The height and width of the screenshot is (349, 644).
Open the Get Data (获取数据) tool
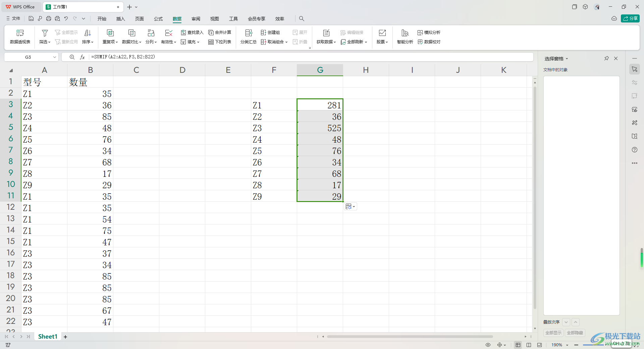pos(326,37)
